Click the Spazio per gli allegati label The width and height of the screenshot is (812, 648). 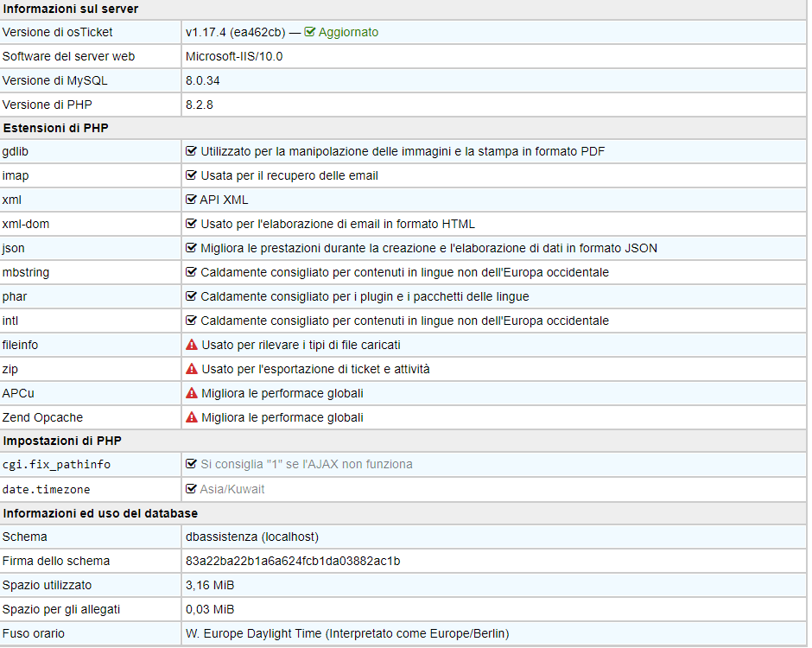pos(61,610)
